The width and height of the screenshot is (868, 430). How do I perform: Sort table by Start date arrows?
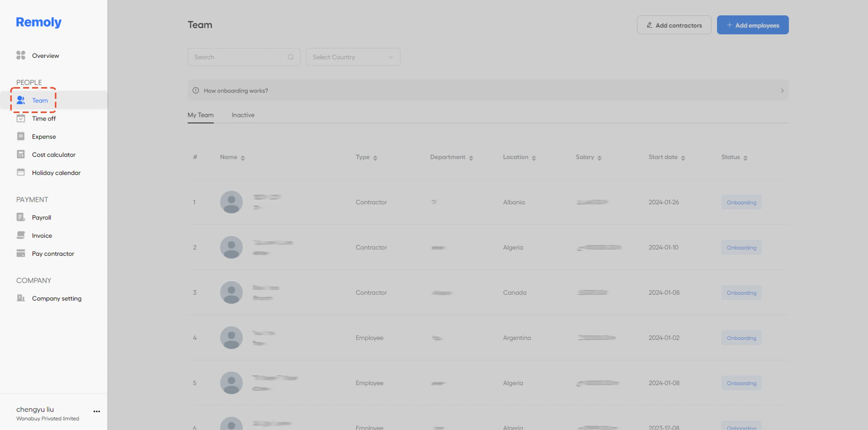[683, 158]
